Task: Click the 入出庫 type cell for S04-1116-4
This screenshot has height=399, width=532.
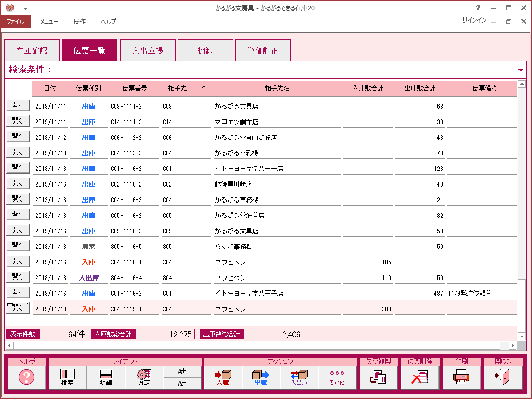Action: [88, 278]
